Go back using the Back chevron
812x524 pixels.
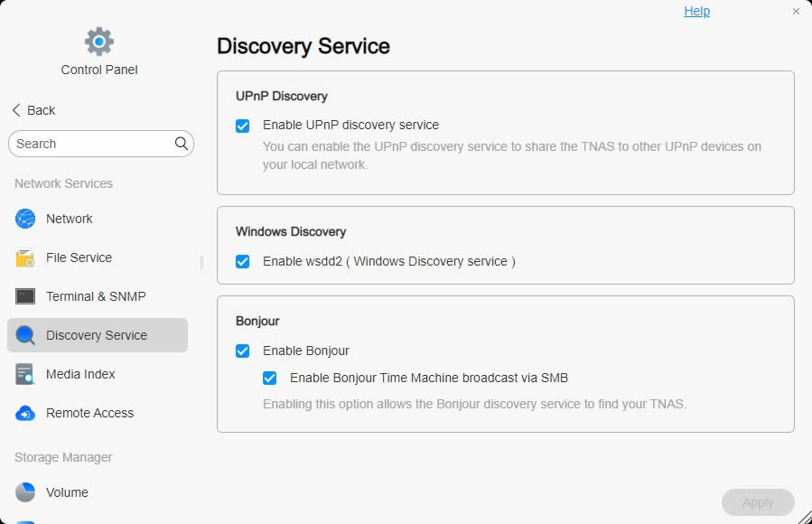tap(16, 110)
